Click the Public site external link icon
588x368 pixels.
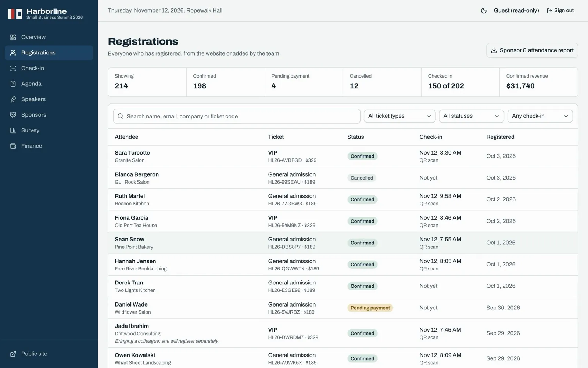click(13, 354)
